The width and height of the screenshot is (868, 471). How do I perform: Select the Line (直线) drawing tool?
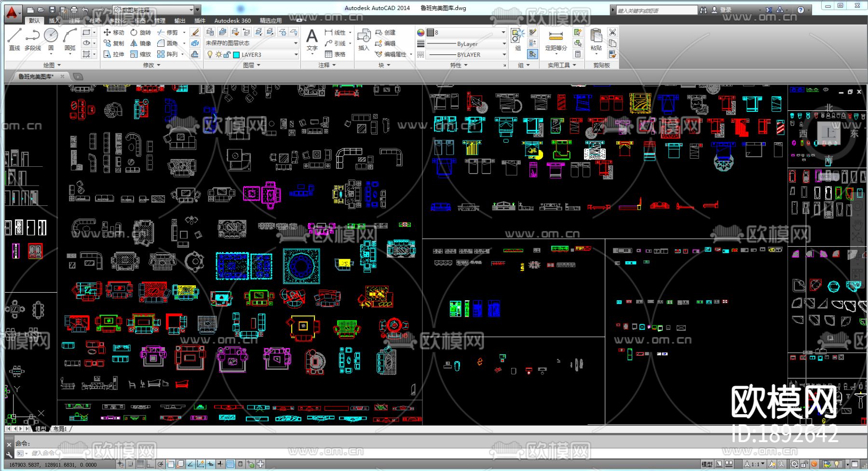point(14,39)
